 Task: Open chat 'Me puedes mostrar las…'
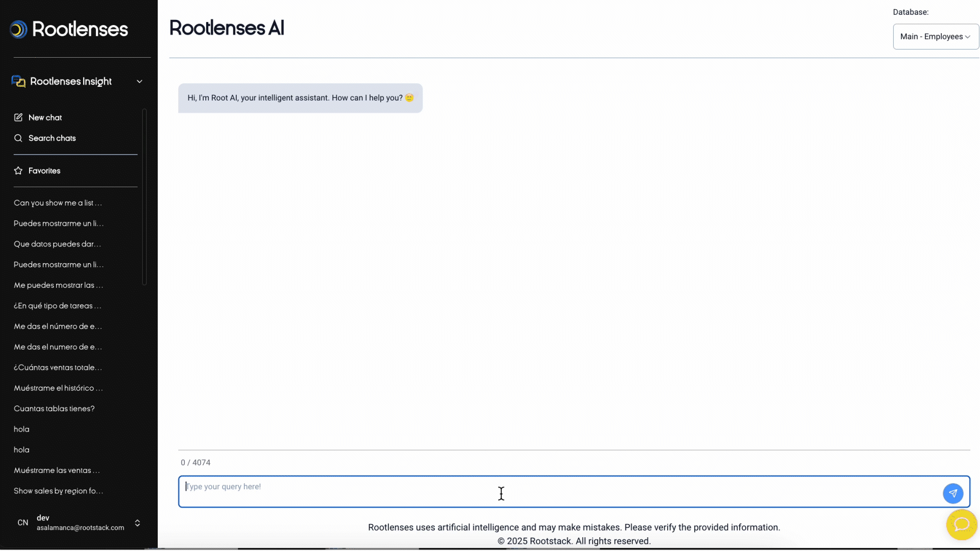point(58,286)
